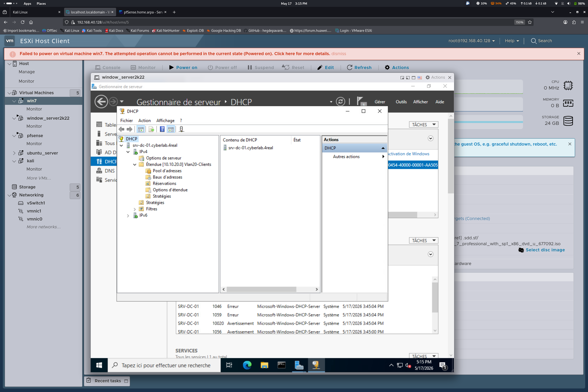Collapse the Étendue [10.10.20.0] scope node
This screenshot has width=588, height=392.
pos(135,164)
